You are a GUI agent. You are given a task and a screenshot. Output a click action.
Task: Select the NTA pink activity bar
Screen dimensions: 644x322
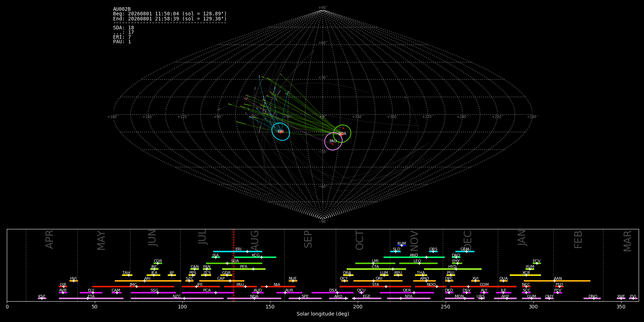point(409,298)
